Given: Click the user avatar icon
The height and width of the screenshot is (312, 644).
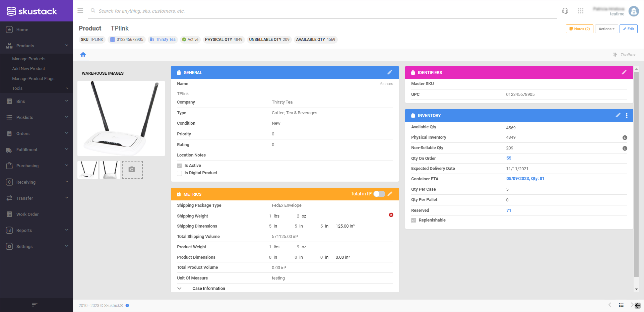Looking at the screenshot, I should click(634, 11).
